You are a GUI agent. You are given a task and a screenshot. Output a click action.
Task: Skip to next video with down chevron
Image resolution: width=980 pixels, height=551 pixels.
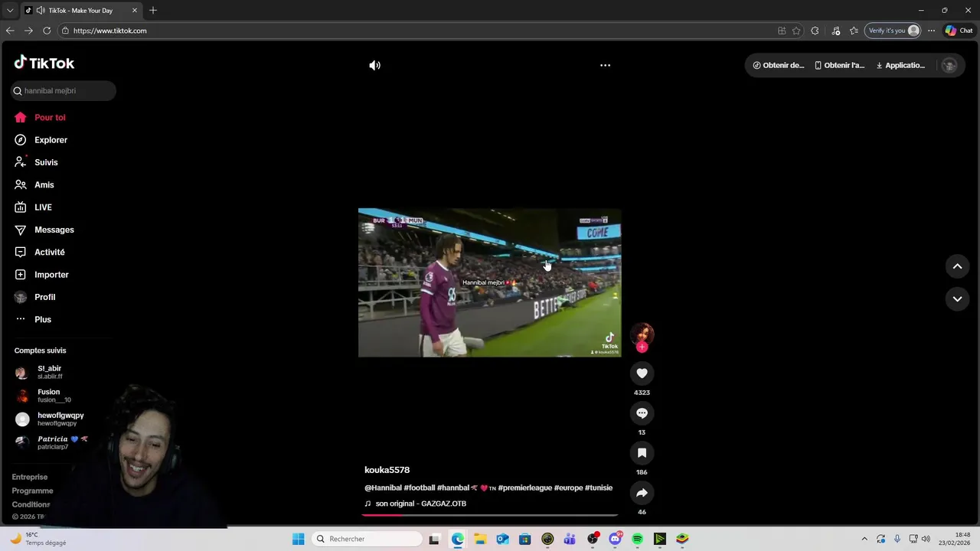(x=957, y=298)
